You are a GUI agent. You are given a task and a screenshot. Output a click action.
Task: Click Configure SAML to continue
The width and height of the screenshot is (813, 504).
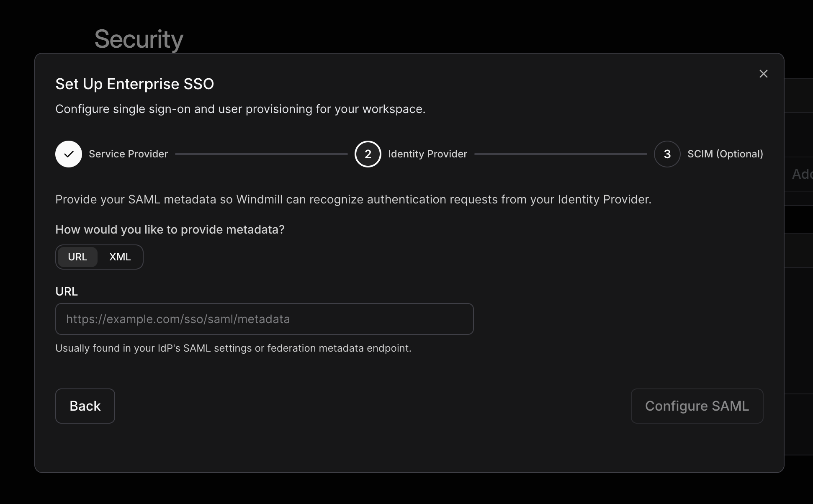[697, 406]
